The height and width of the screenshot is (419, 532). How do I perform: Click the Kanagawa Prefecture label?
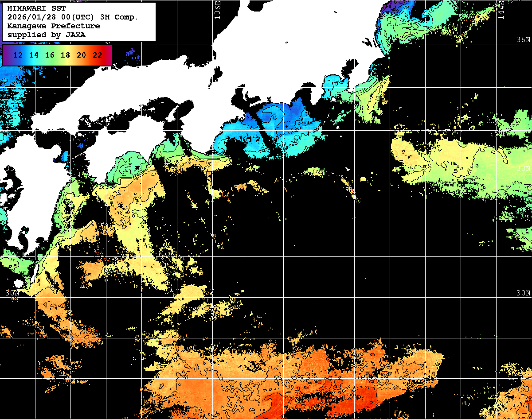[x=54, y=26]
